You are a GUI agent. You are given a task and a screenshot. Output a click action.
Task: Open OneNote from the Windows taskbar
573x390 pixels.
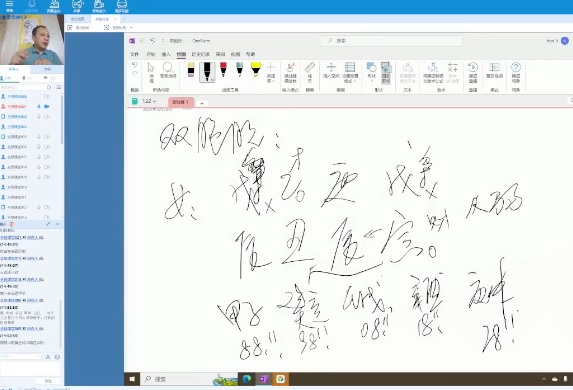click(263, 379)
